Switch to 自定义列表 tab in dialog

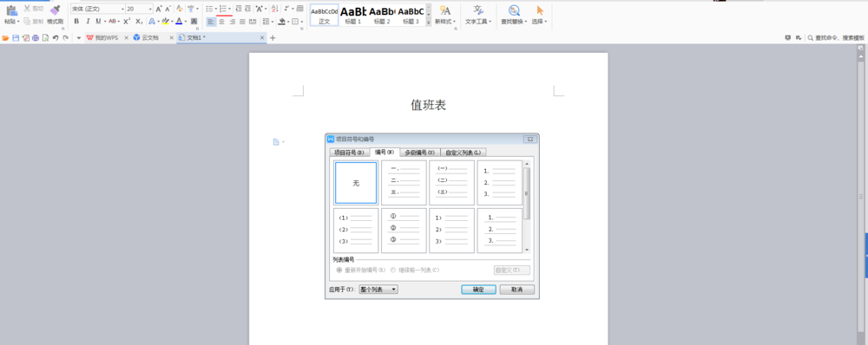click(464, 152)
